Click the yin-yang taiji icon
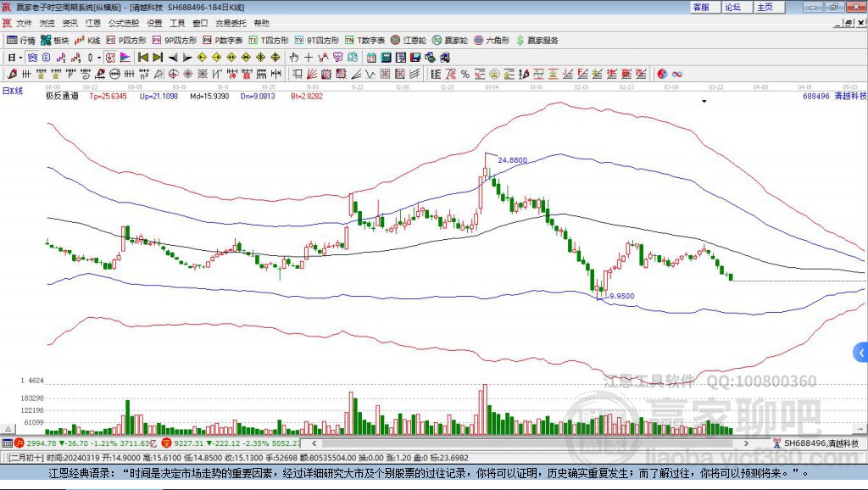The height and width of the screenshot is (490, 868). (662, 75)
